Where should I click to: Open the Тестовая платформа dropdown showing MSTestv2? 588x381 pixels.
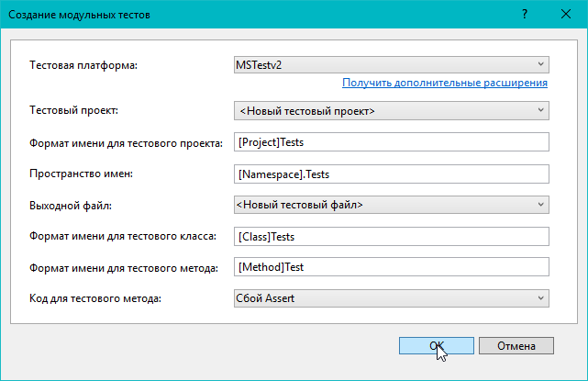coord(391,64)
